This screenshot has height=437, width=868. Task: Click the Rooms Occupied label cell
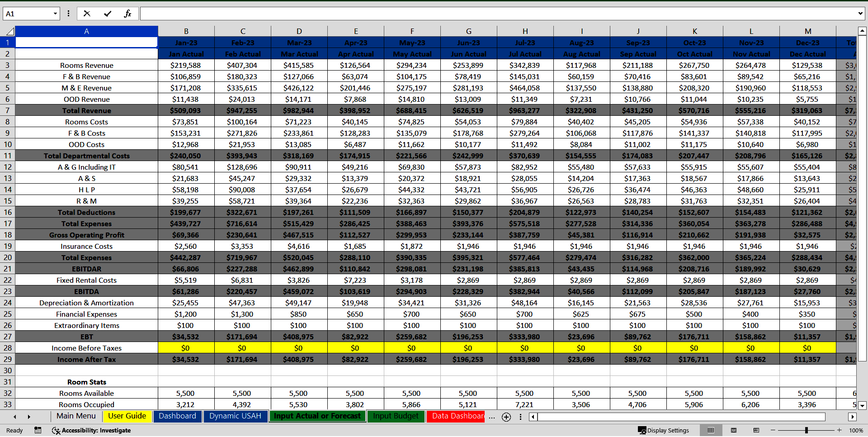coord(87,404)
